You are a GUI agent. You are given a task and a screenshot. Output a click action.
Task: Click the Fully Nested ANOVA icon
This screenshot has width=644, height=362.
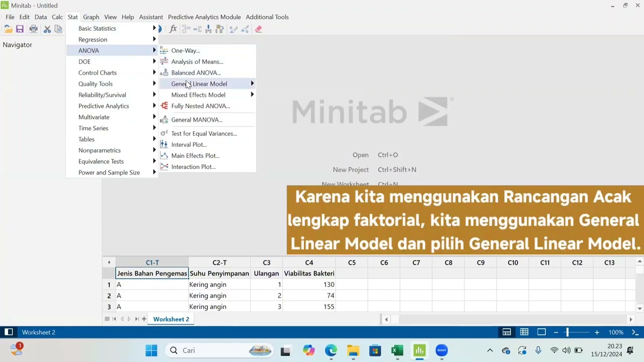[x=164, y=106]
